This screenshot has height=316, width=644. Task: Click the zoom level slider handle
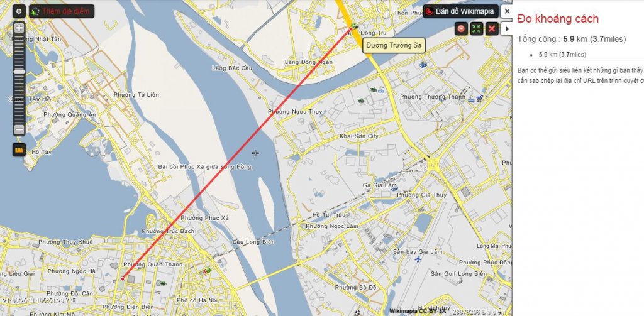coord(19,72)
